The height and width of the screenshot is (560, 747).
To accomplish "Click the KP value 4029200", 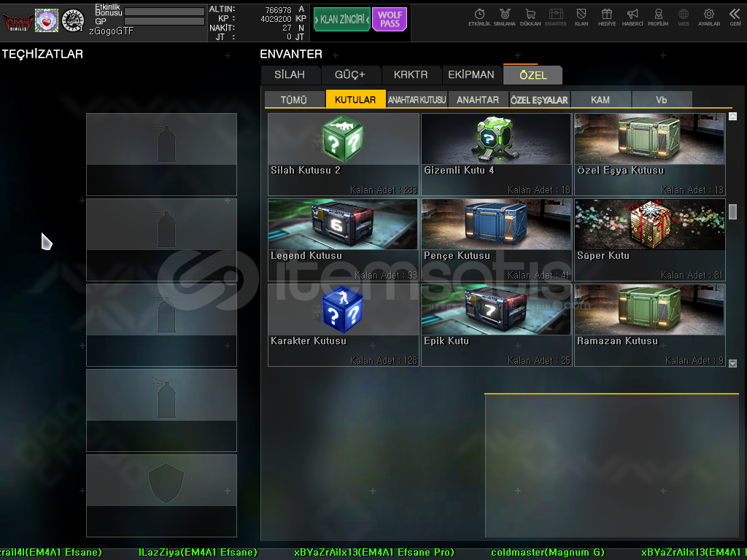I will point(276,19).
